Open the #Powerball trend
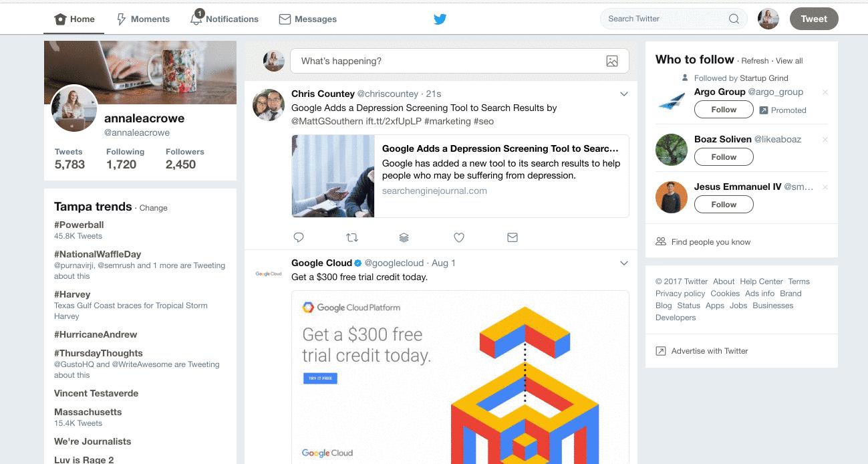 point(79,225)
